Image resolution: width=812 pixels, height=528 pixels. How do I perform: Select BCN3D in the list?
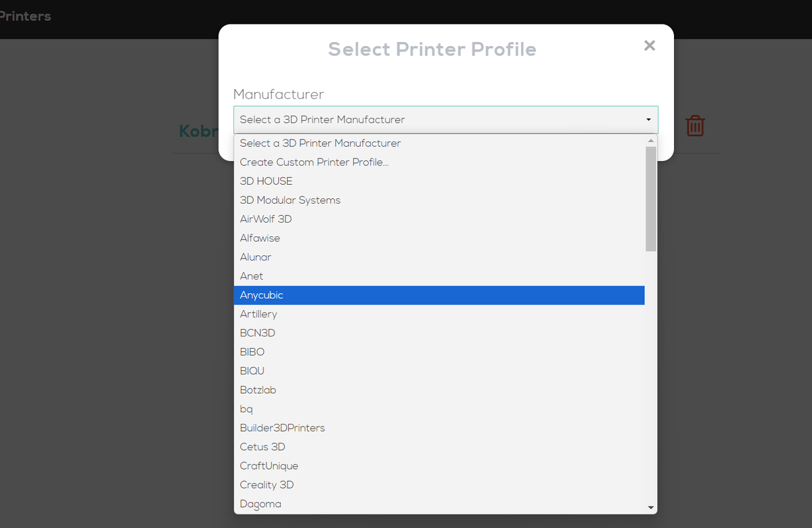[x=257, y=333]
